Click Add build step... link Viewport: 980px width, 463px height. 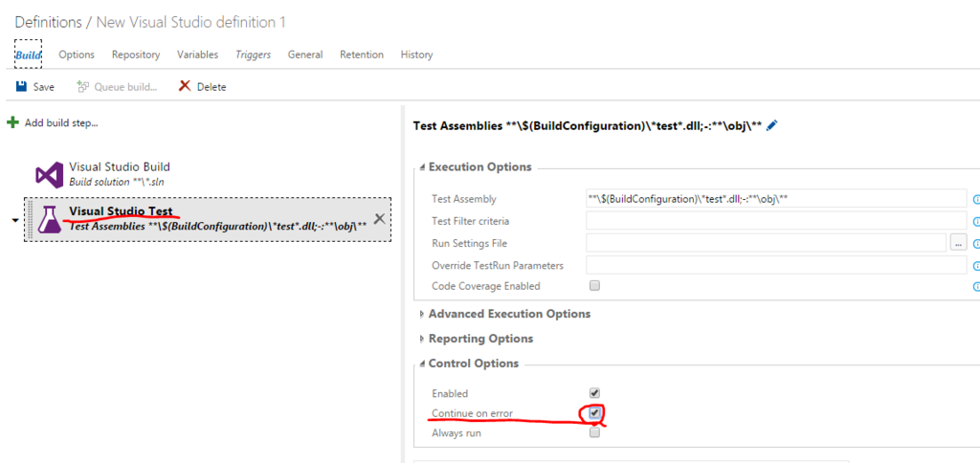(61, 123)
